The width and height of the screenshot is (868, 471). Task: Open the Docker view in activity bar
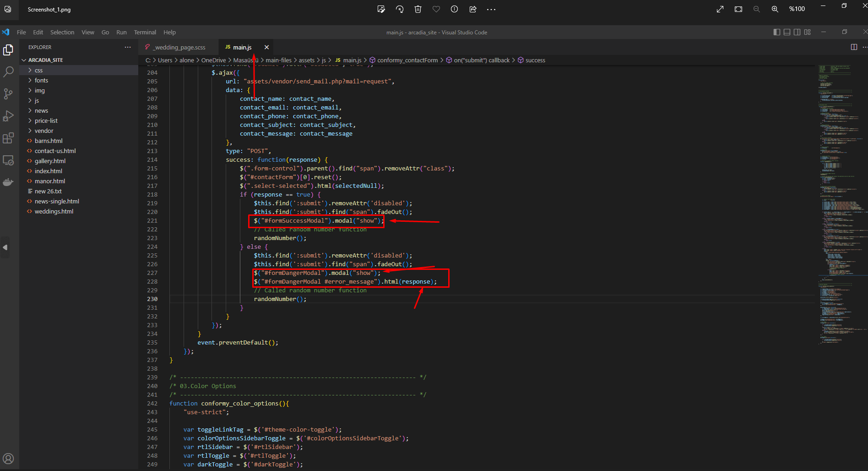[8, 182]
